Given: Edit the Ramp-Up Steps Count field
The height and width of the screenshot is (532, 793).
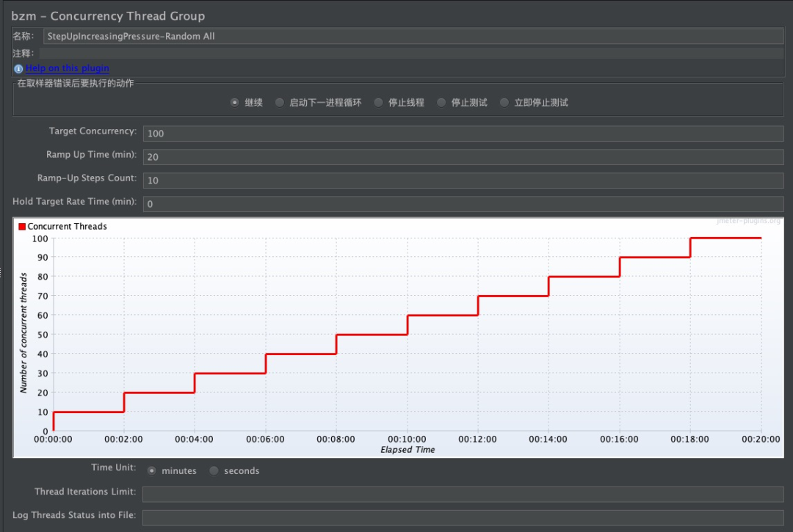Looking at the screenshot, I should (x=463, y=181).
